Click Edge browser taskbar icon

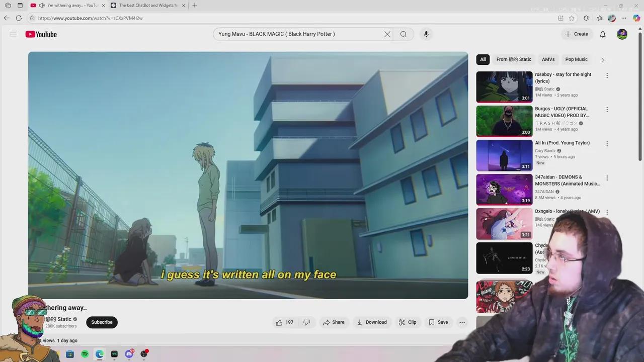pyautogui.click(x=100, y=354)
